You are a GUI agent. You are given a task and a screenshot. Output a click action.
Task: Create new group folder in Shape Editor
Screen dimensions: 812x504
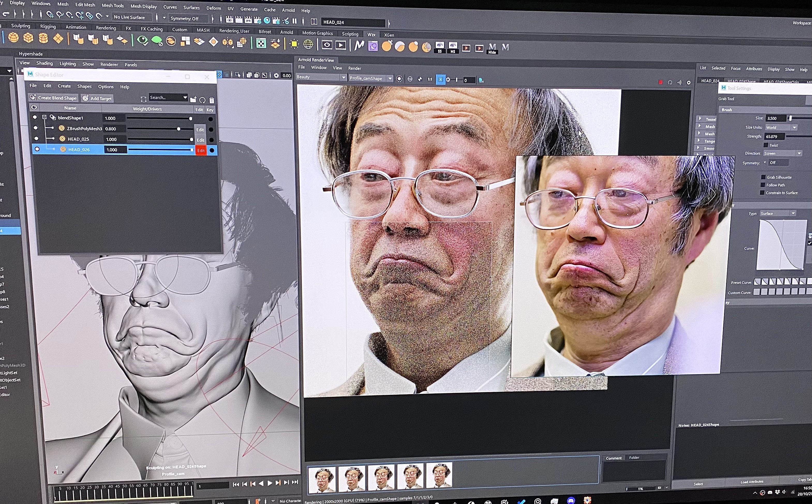(193, 99)
